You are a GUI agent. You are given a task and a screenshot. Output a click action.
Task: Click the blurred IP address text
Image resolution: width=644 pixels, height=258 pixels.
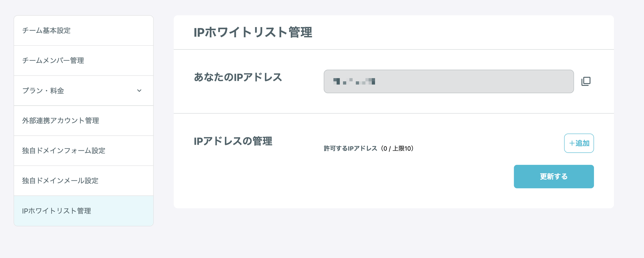click(x=354, y=81)
